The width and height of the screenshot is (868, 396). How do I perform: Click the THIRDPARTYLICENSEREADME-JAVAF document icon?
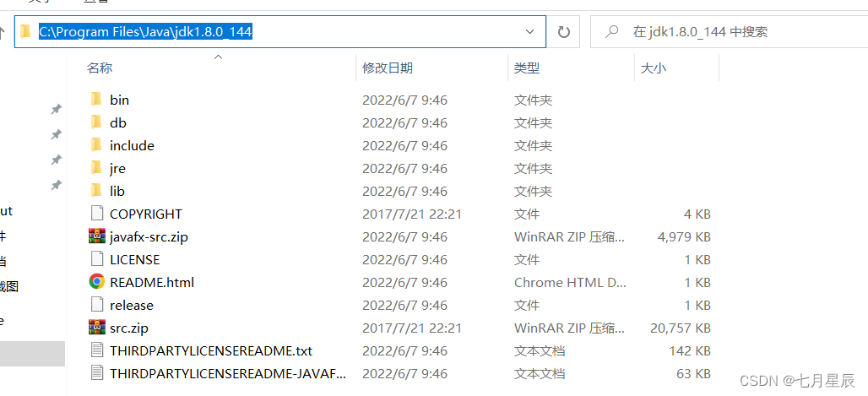(x=97, y=372)
